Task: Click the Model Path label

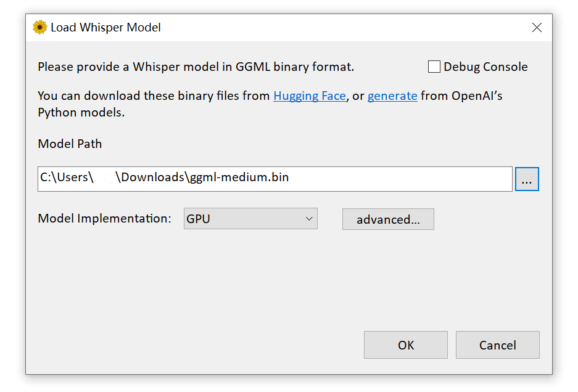Action: 70,144
